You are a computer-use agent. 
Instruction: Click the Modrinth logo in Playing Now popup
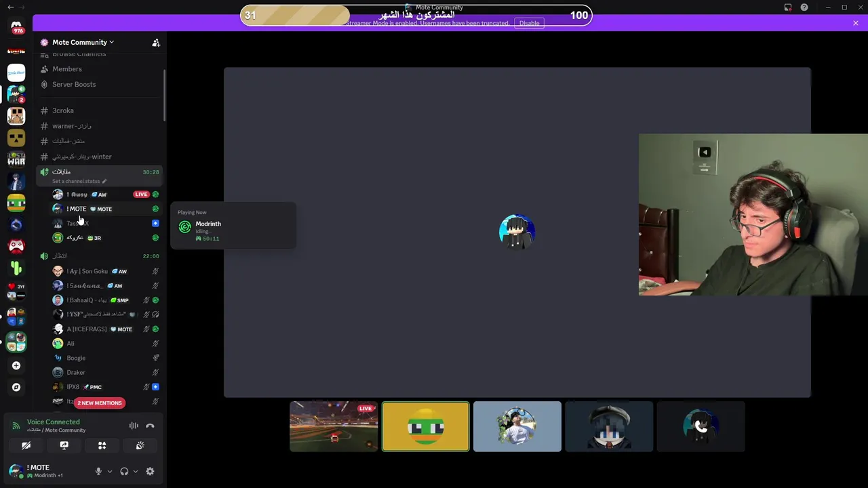[184, 228]
